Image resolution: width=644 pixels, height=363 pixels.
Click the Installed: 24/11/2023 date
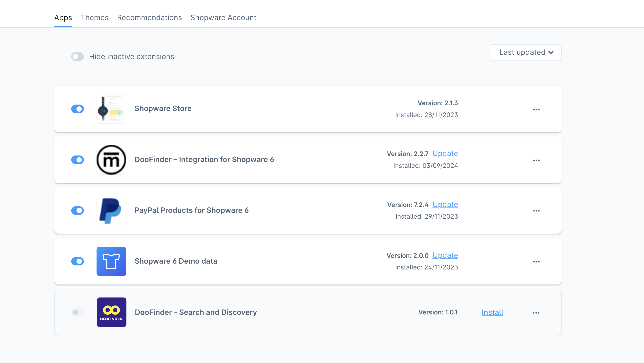click(x=426, y=267)
